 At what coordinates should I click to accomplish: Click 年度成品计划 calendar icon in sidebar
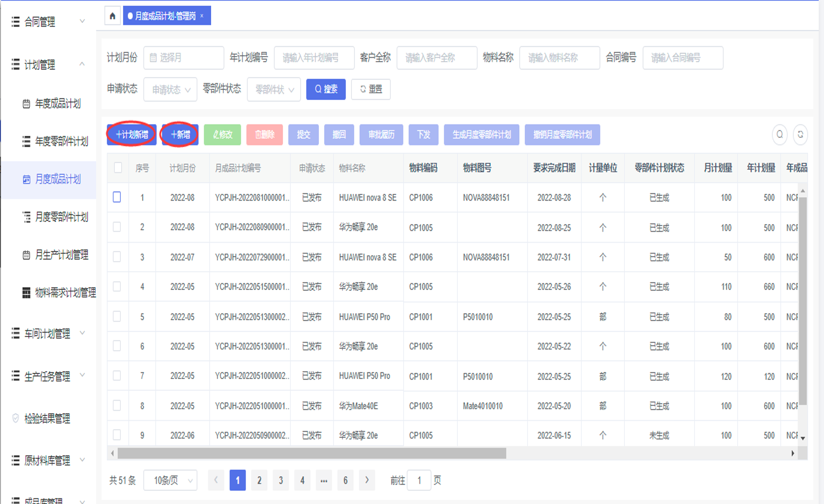26,104
